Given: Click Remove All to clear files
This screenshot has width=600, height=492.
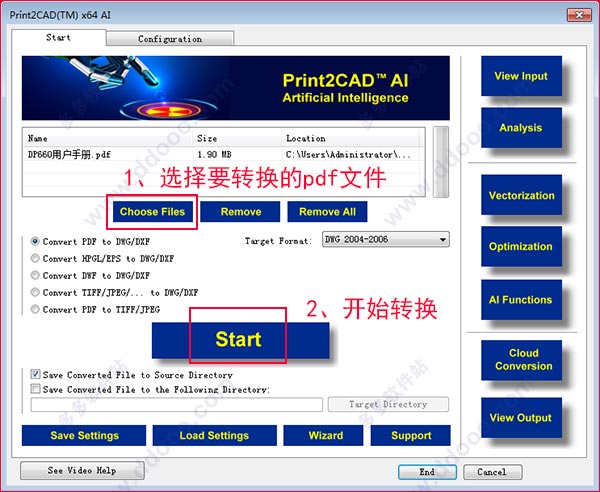Looking at the screenshot, I should [x=327, y=212].
